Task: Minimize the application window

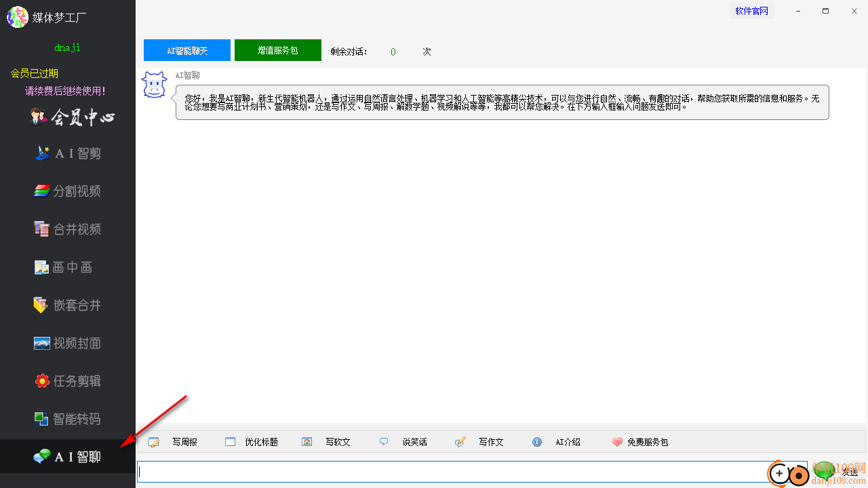Action: point(798,11)
